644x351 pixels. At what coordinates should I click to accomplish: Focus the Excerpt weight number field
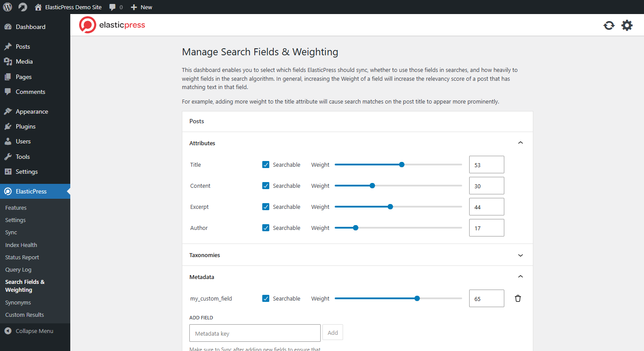tap(487, 207)
